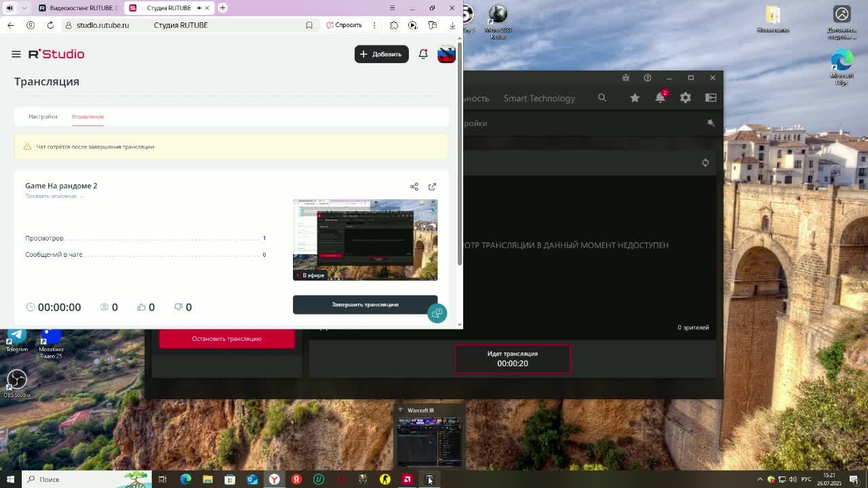Click the likes counter thumbs-up icon
This screenshot has height=488, width=868.
pyautogui.click(x=142, y=307)
